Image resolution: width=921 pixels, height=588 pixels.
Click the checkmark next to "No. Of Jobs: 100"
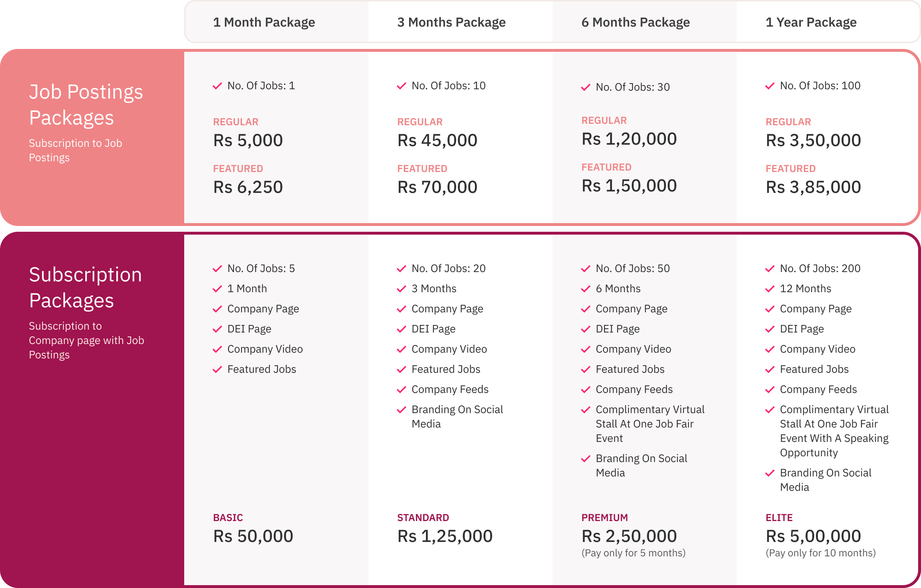click(x=770, y=86)
